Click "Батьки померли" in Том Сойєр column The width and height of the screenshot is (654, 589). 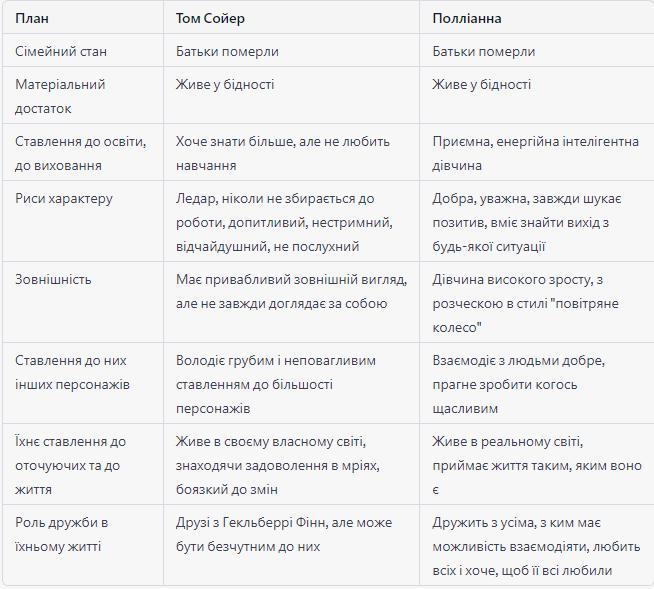pyautogui.click(x=227, y=51)
